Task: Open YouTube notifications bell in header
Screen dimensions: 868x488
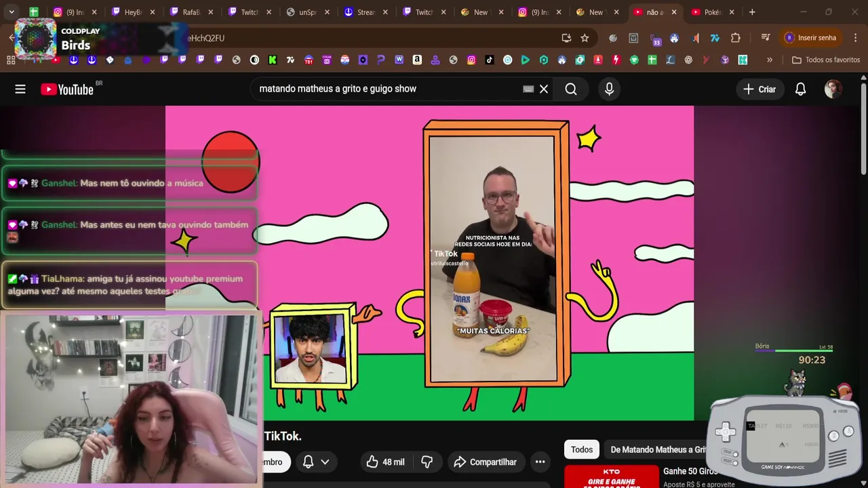Action: click(800, 89)
